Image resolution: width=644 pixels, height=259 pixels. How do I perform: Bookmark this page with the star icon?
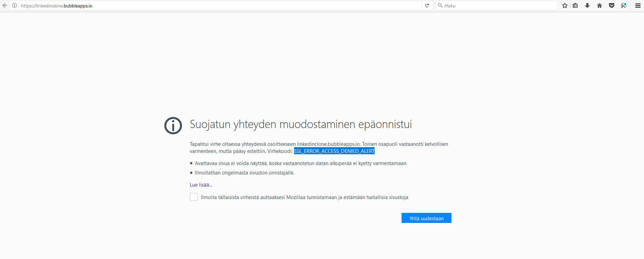pyautogui.click(x=565, y=5)
